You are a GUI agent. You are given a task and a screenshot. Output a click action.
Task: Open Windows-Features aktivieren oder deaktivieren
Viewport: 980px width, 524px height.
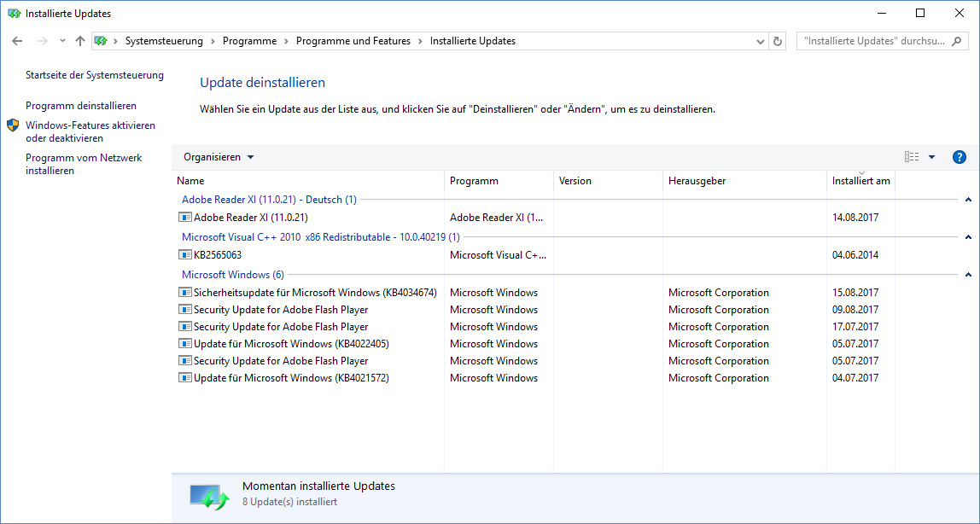(x=90, y=131)
